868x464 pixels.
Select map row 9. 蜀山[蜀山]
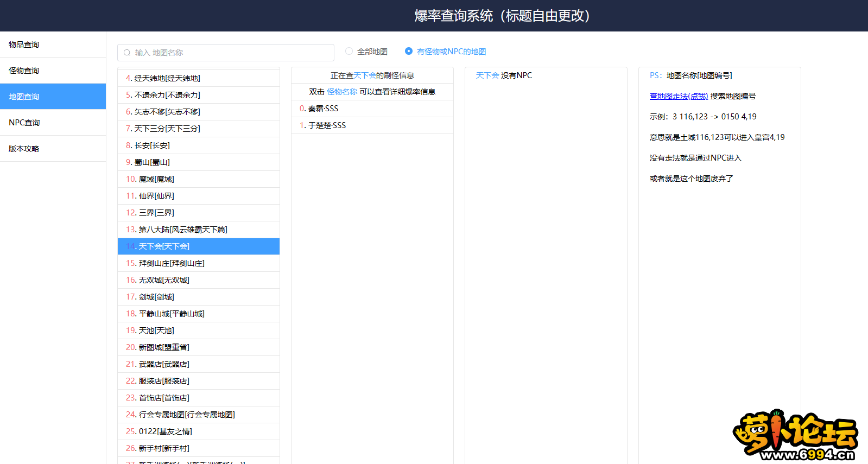(199, 162)
